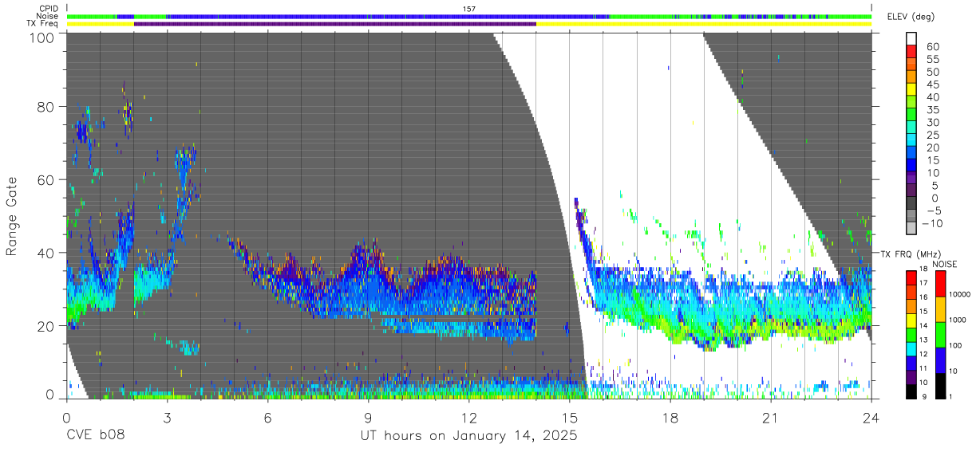Click the CPID value '157'
This screenshot has height=452, width=980.
469,9
